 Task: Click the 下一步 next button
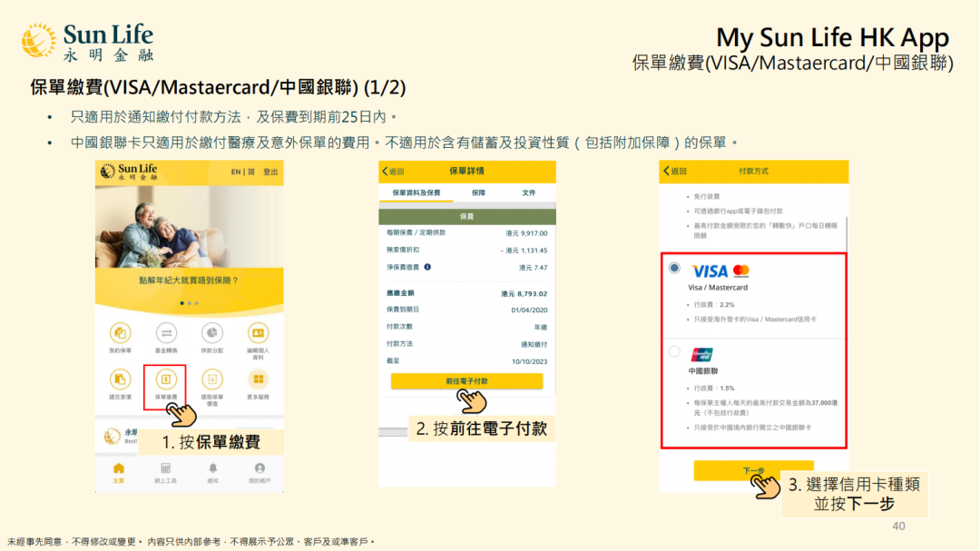[x=754, y=470]
